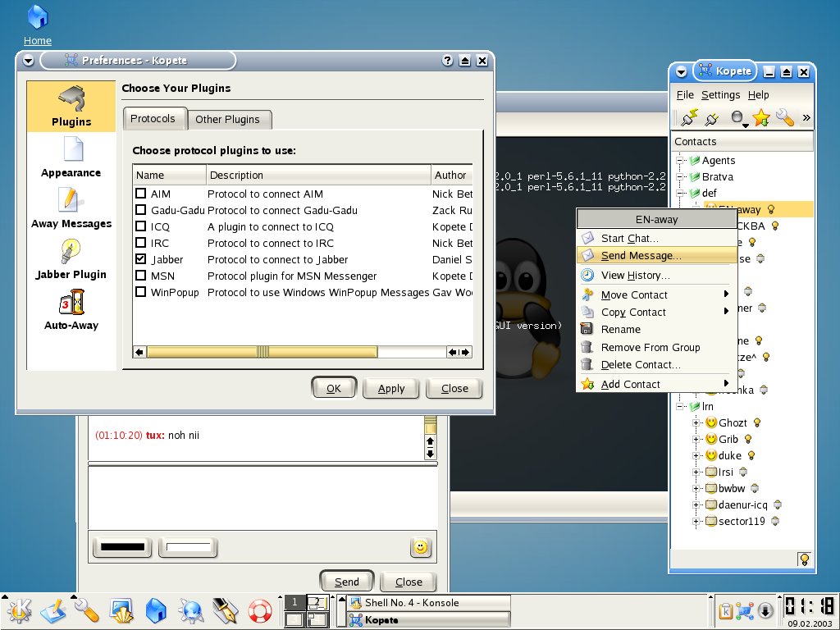Enable the MSN protocol checkbox
Viewport: 840px width, 630px height.
tap(141, 276)
